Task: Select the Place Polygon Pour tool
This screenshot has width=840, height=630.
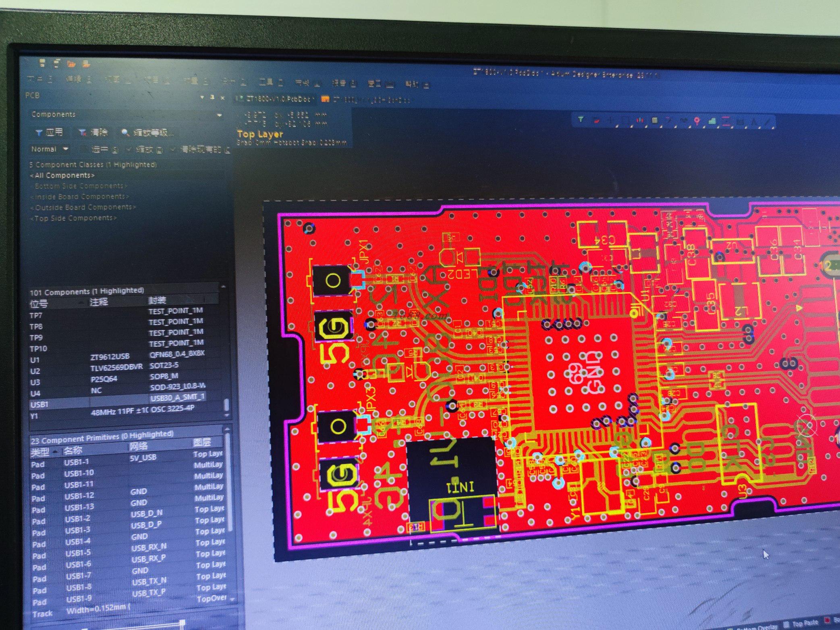Action: (x=712, y=121)
